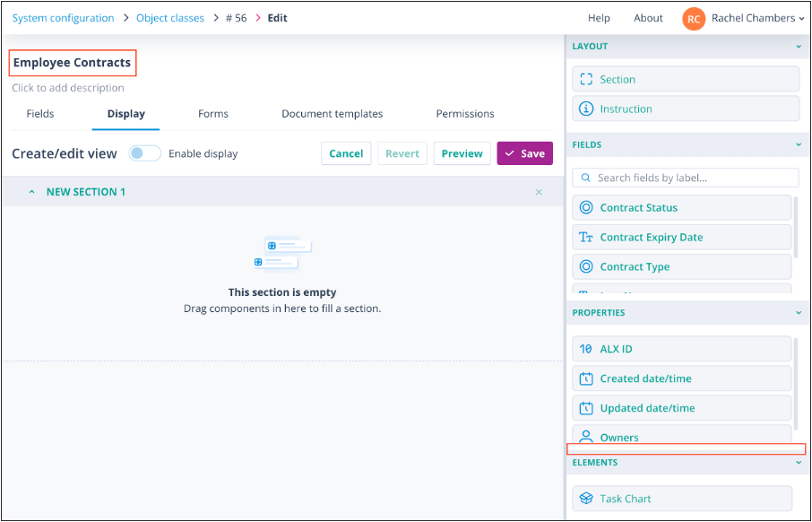Open the Forms tab
This screenshot has width=812, height=522.
click(x=212, y=114)
